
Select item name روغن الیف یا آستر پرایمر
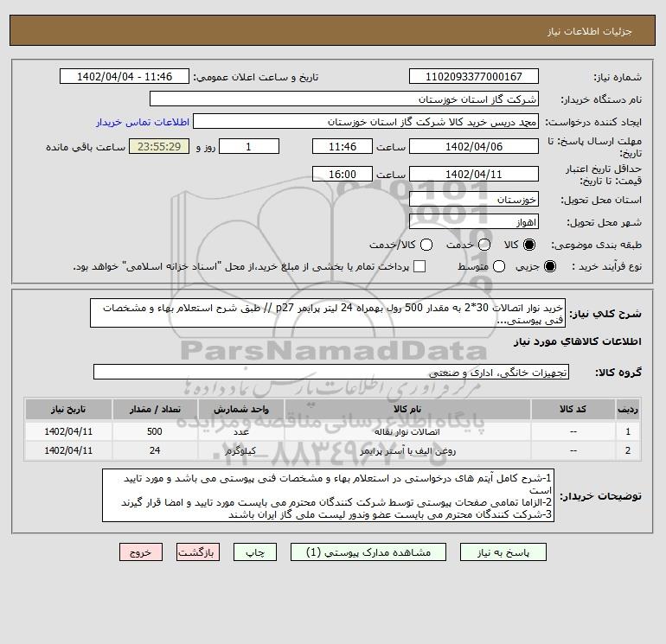click(407, 451)
